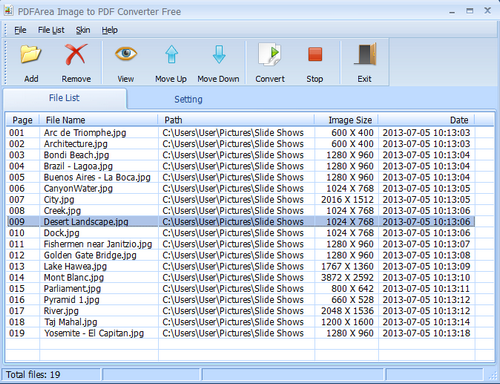Select row Creek.jpg
The width and height of the screenshot is (500, 384).
pos(241,211)
